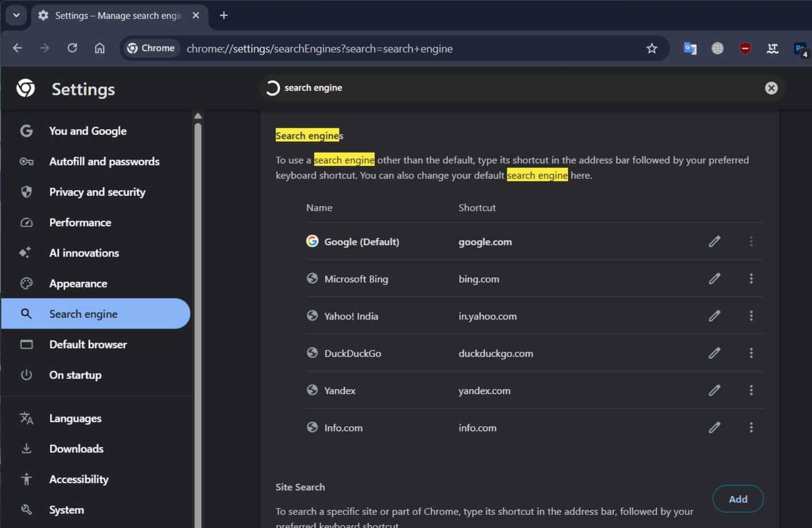This screenshot has width=812, height=528.
Task: Open more actions menu for Microsoft Bing
Action: 751,279
